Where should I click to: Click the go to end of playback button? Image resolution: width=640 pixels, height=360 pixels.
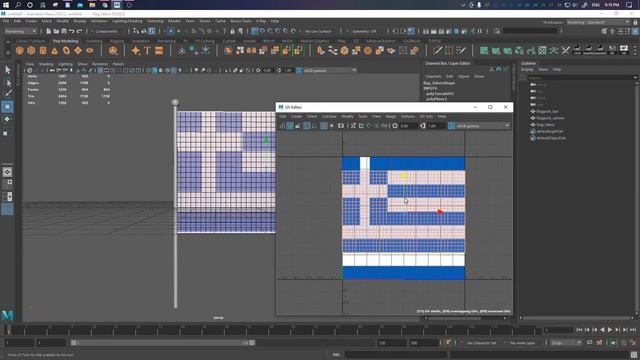coord(633,330)
